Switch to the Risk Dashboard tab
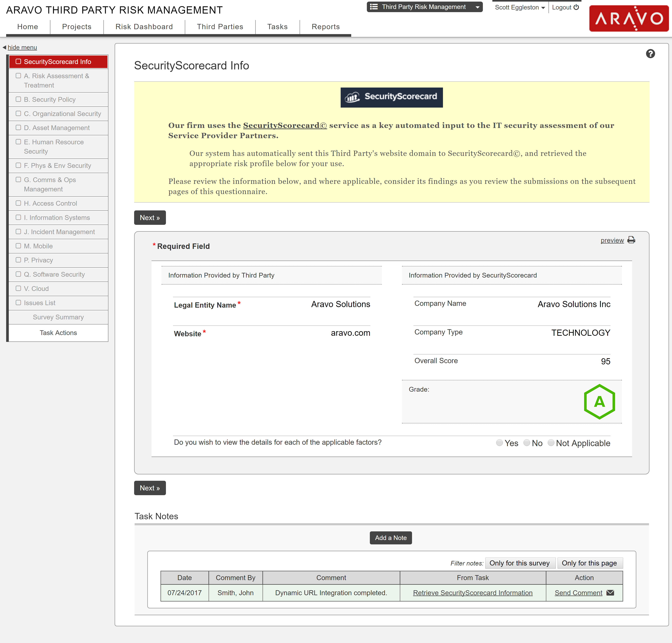The image size is (672, 643). (144, 26)
